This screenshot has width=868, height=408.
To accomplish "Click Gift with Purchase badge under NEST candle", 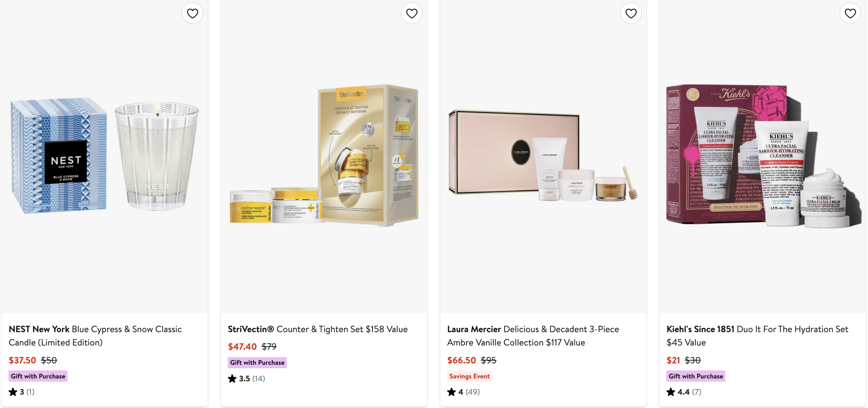I will [38, 376].
